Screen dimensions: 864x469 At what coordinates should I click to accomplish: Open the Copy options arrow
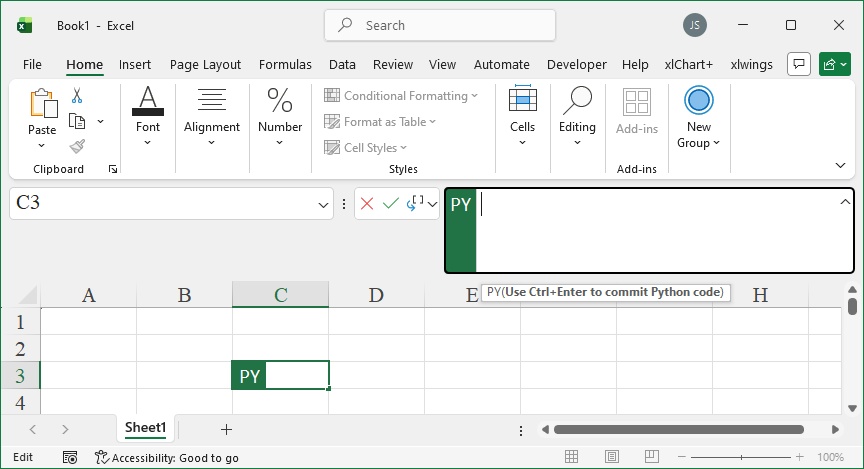point(100,121)
